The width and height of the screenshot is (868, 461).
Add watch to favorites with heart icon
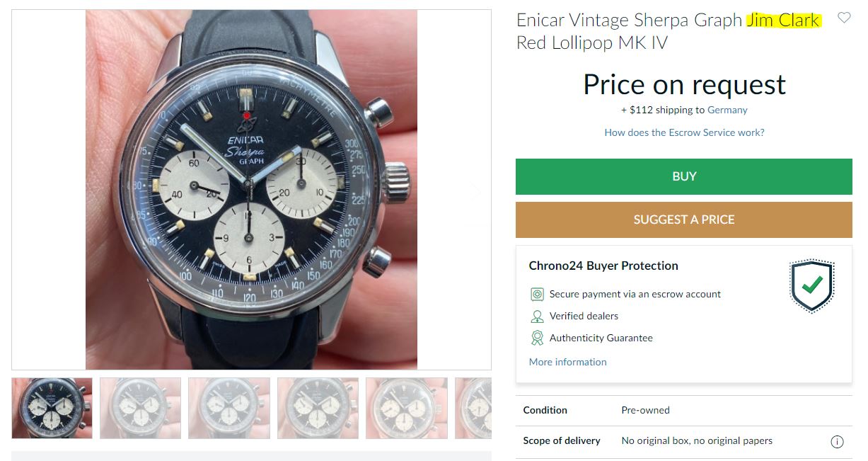(x=844, y=18)
